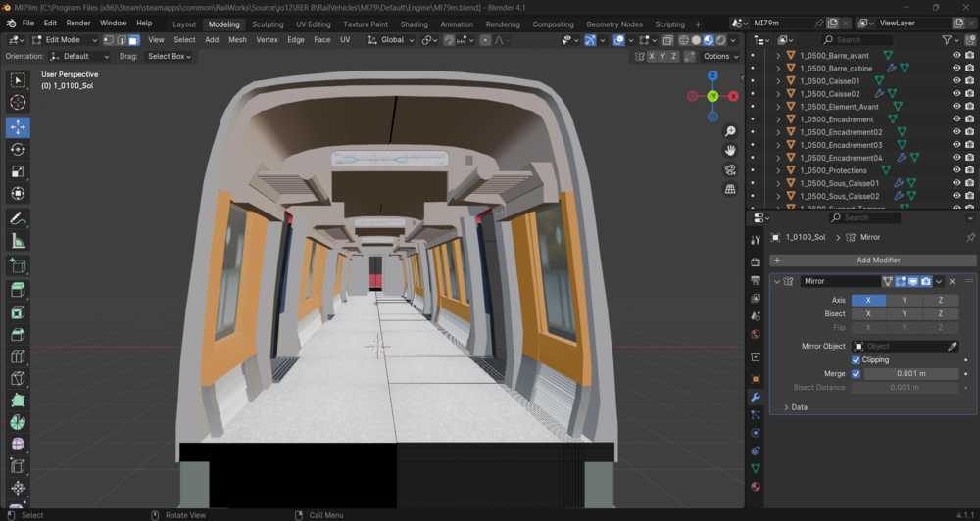Enable the Y mirror axis button
Screen dimensions: 980x521
click(905, 300)
